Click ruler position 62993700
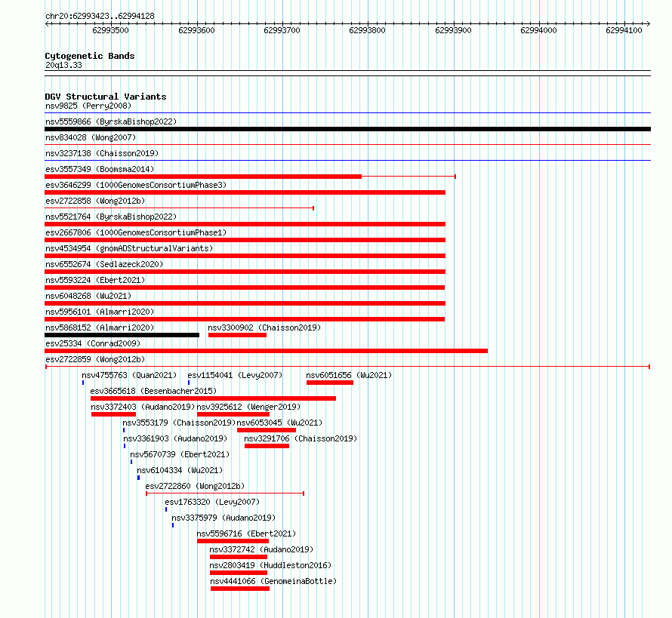The image size is (672, 618). (282, 30)
